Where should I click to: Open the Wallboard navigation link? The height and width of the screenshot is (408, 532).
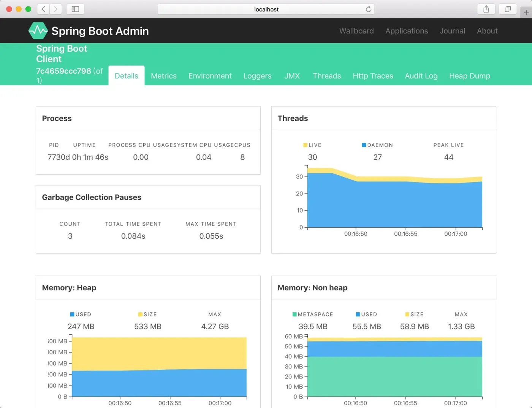[356, 31]
